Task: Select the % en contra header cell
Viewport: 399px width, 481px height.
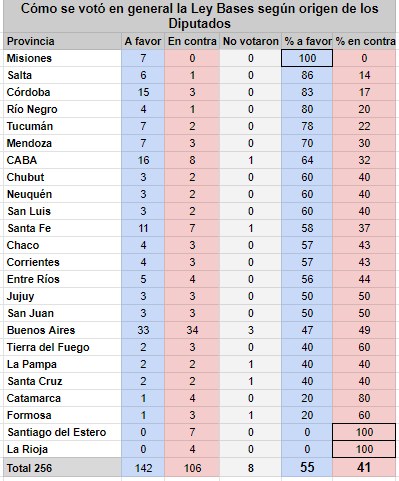Action: pos(365,41)
